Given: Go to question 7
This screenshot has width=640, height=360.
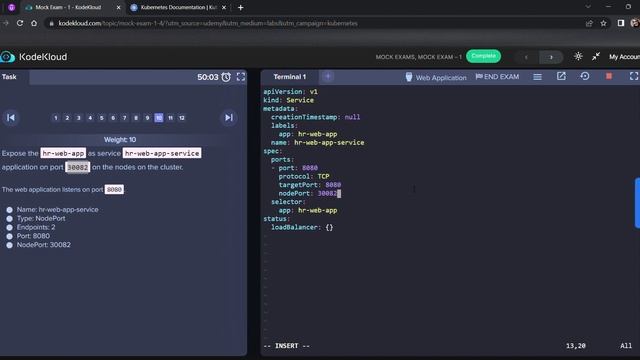Looking at the screenshot, I should 124,118.
